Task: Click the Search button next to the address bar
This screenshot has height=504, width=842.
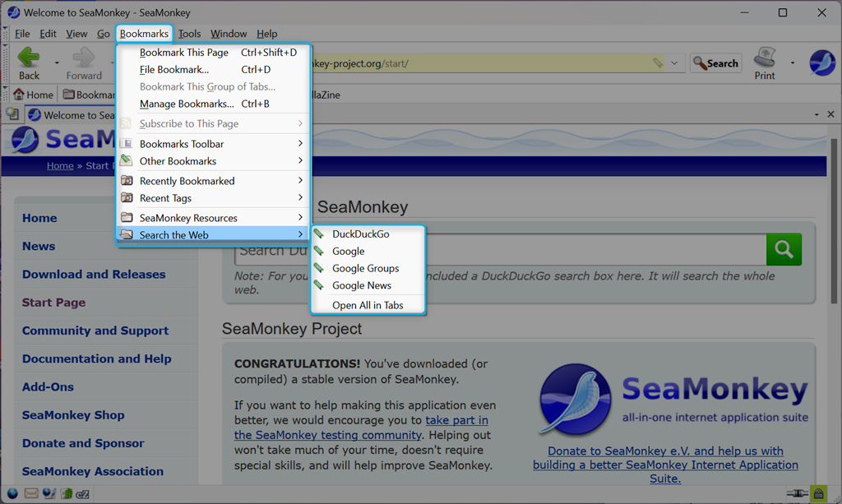Action: [x=716, y=63]
